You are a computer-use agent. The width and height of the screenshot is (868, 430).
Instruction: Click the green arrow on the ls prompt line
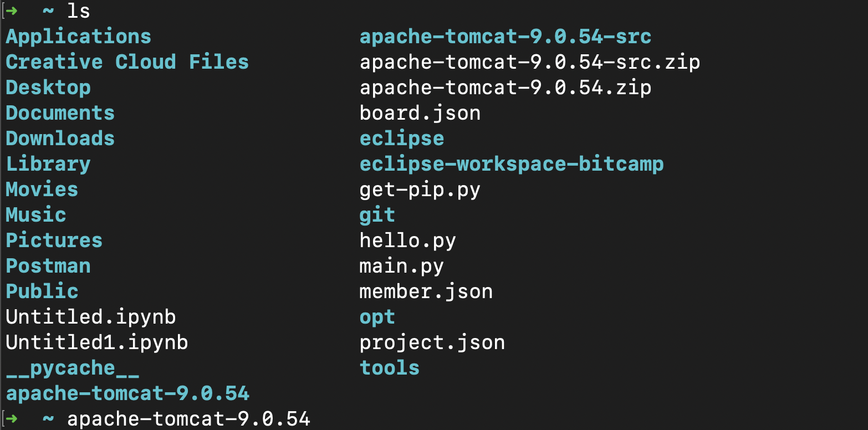point(12,11)
